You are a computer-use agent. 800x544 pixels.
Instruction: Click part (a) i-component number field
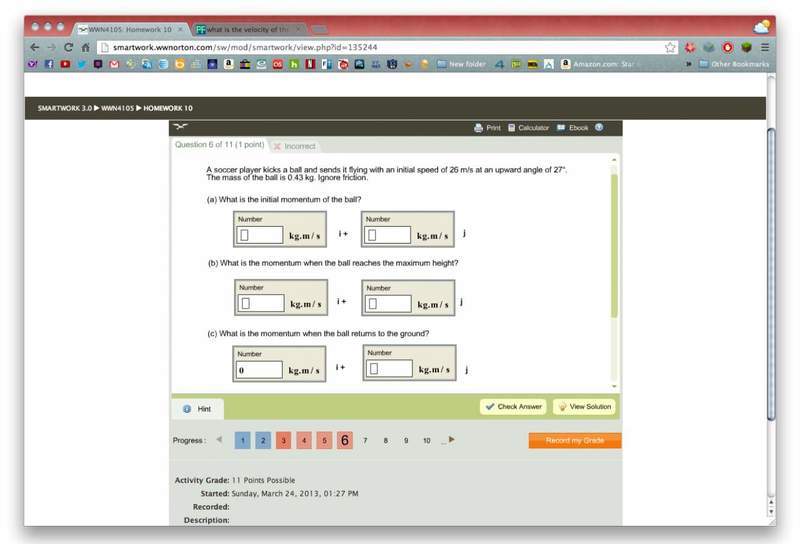260,235
